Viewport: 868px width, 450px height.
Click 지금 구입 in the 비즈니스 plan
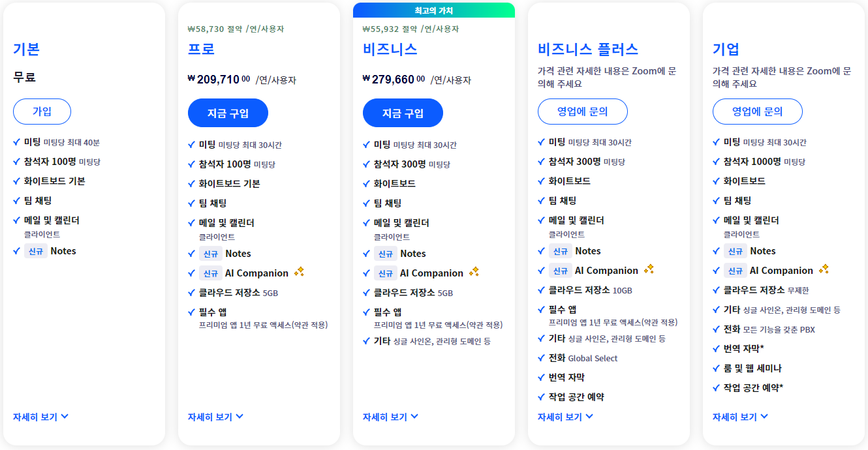(x=403, y=112)
